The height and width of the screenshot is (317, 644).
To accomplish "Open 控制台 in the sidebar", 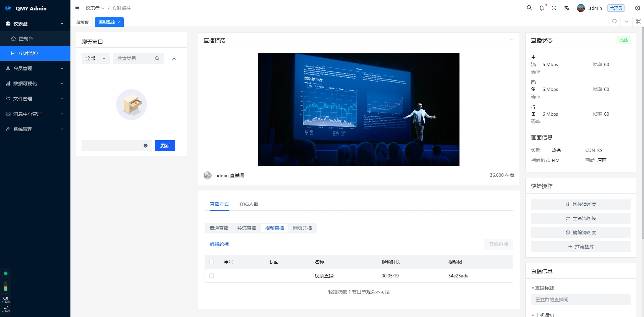I will tap(35, 39).
